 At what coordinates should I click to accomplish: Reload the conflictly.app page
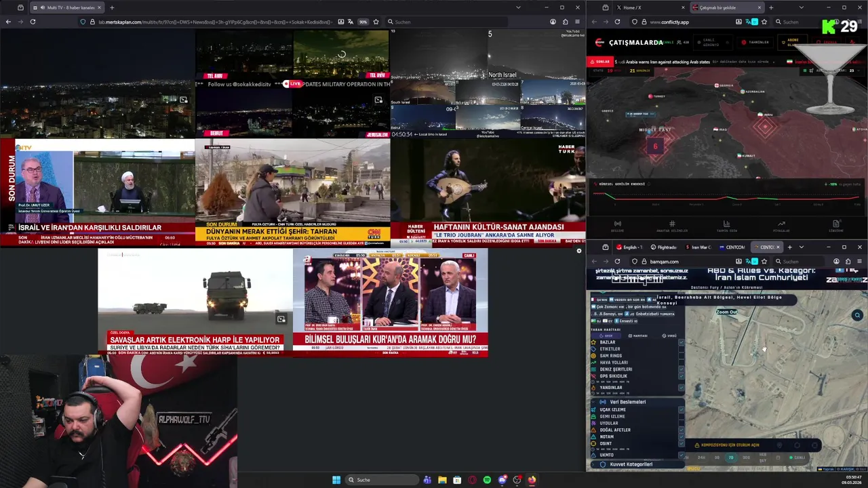[x=617, y=22]
